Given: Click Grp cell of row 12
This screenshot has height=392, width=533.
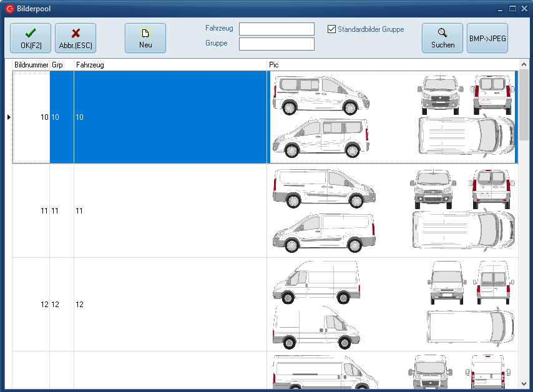Looking at the screenshot, I should coord(61,305).
